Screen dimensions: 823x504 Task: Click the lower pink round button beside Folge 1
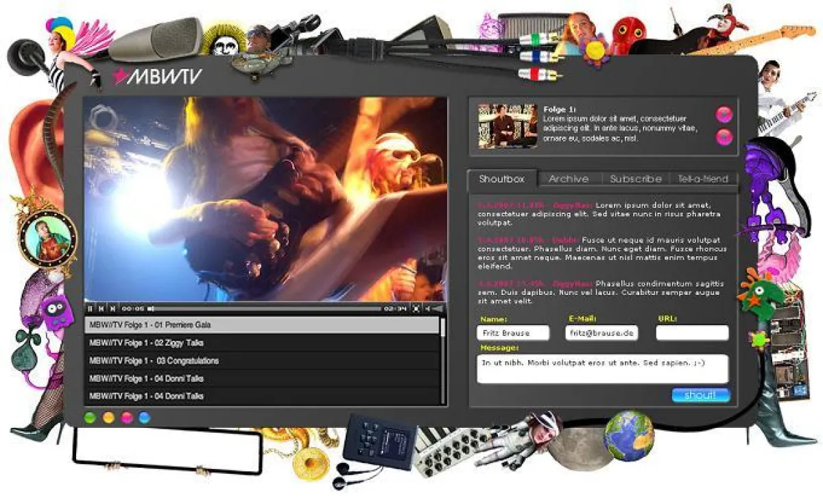[724, 138]
